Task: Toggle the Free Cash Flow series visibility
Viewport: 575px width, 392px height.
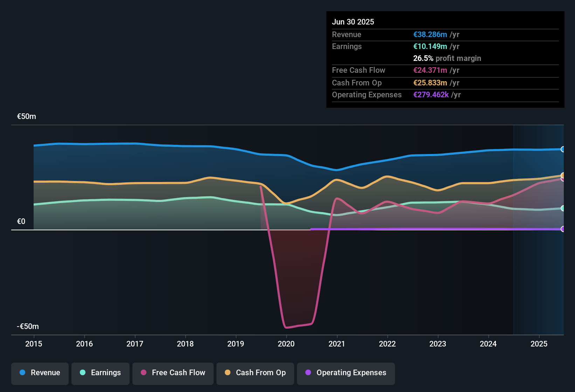Action: click(x=173, y=373)
